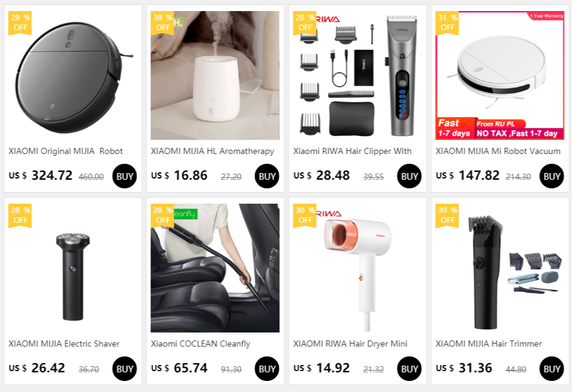Open the XIAOMI MIJIA HL Aromatherapy title link

212,151
